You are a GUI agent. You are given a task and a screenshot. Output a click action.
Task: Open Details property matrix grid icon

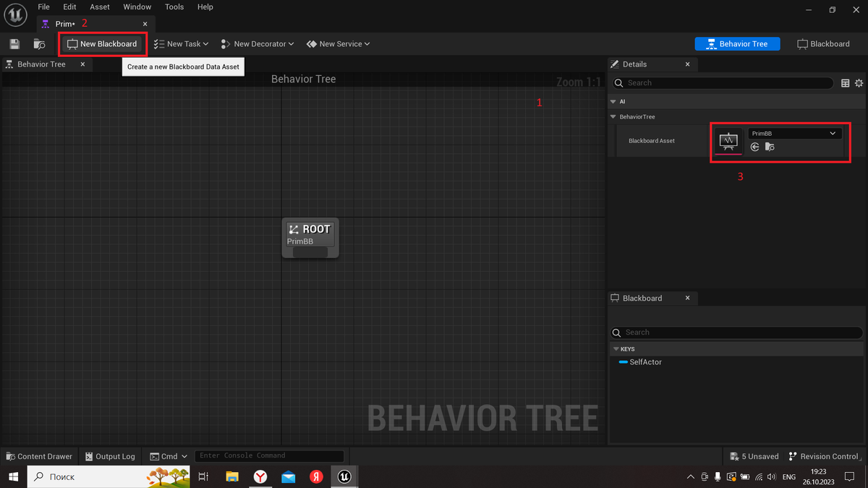pos(846,83)
